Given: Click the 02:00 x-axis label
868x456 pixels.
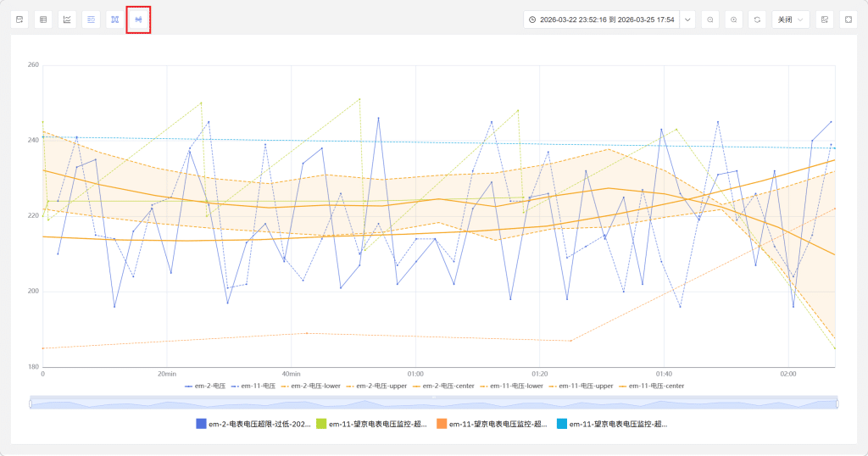Looking at the screenshot, I should (788, 374).
